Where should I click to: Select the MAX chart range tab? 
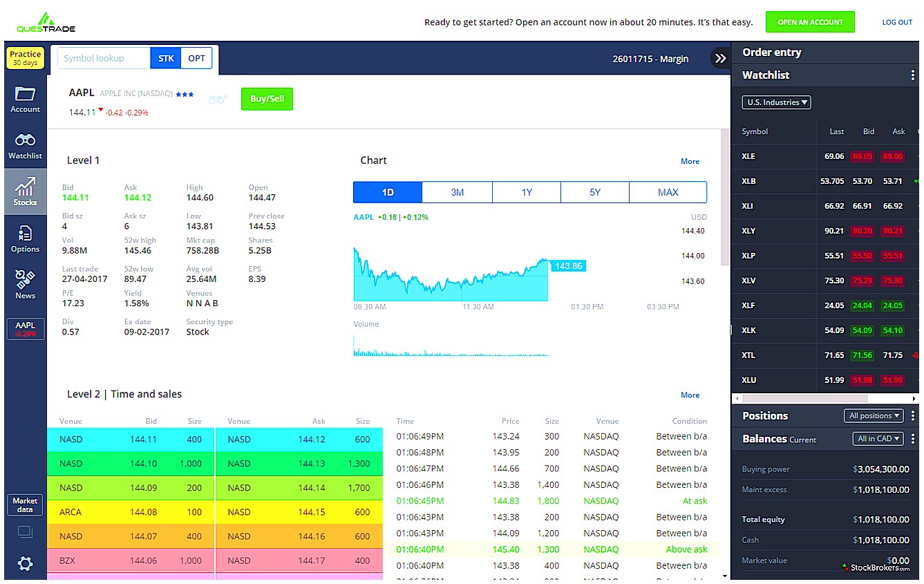(668, 192)
